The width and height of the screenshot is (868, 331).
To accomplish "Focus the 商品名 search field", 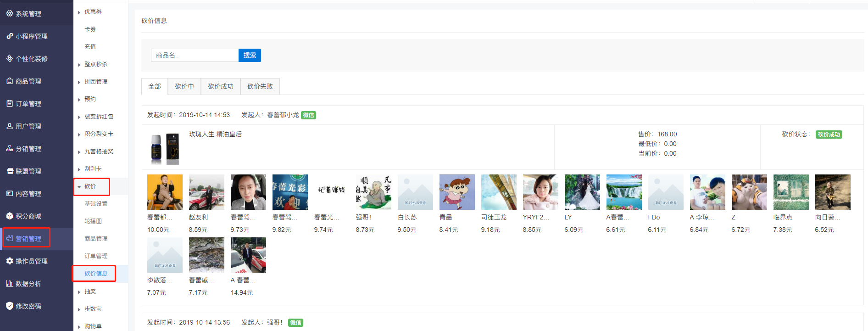I will pyautogui.click(x=195, y=55).
